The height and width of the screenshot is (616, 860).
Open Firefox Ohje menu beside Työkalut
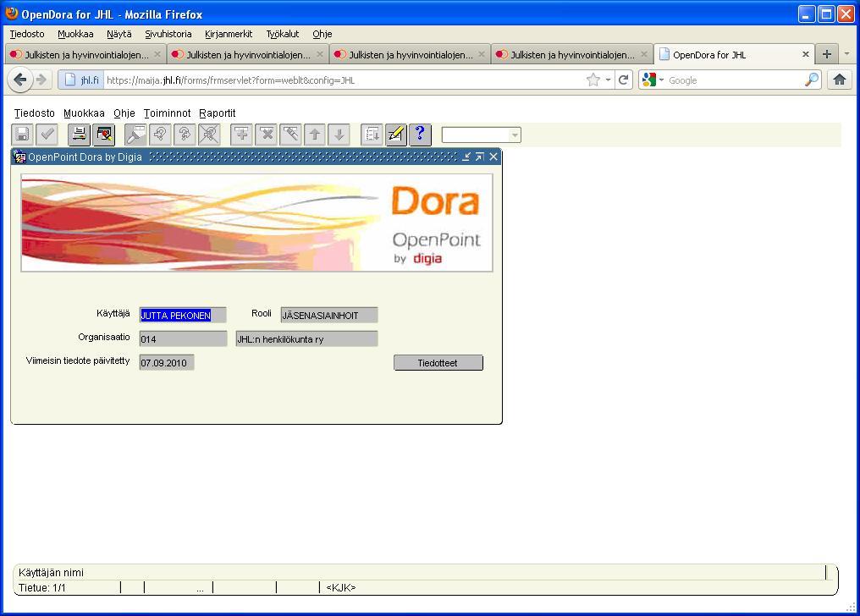click(322, 34)
